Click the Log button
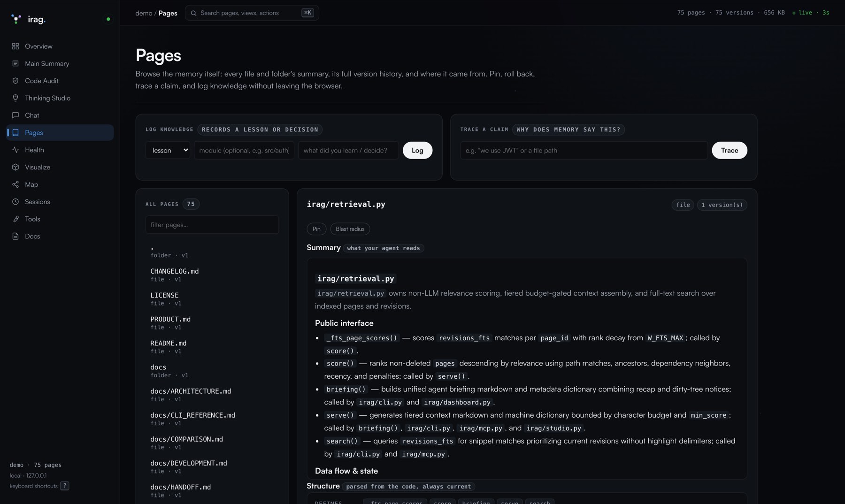This screenshot has width=845, height=504. click(417, 150)
